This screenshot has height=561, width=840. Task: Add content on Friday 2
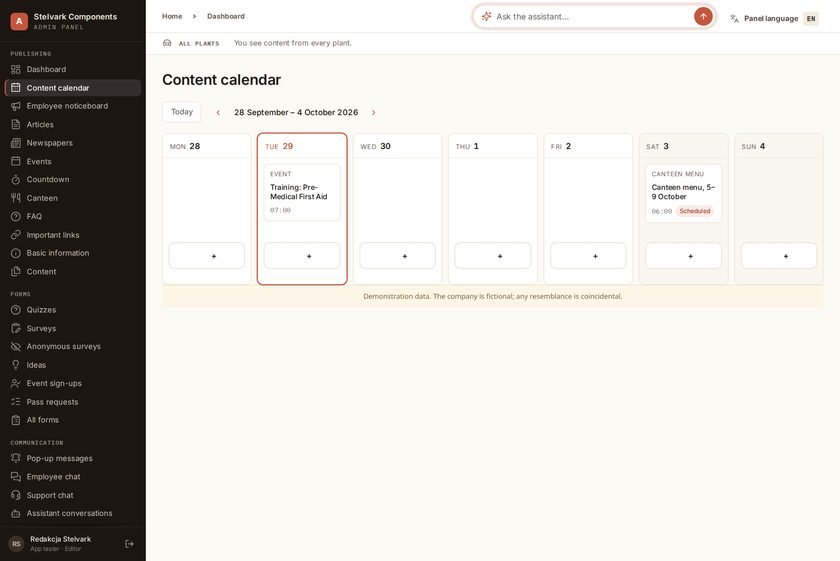(588, 256)
